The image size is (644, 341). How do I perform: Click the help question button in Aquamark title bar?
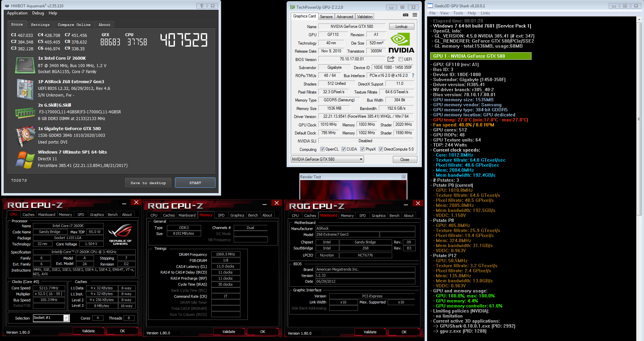pyautogui.click(x=201, y=6)
